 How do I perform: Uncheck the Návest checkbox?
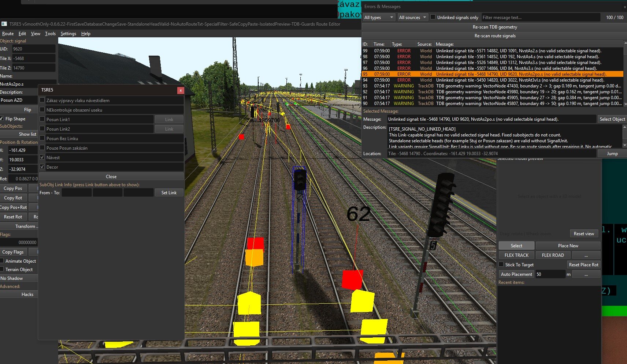point(42,157)
